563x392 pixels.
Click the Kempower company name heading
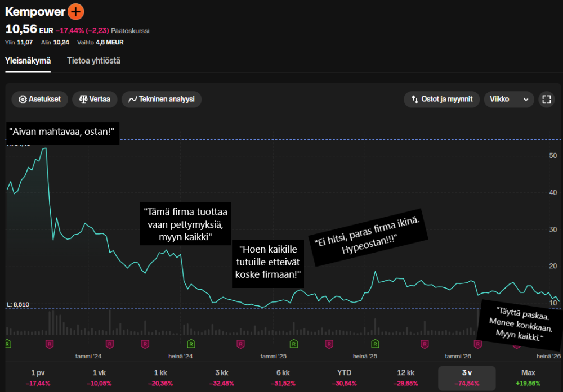35,11
